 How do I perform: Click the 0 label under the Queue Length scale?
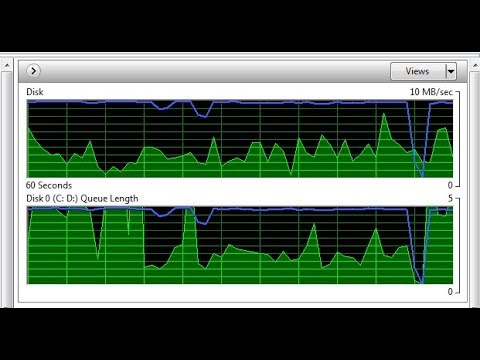point(450,292)
